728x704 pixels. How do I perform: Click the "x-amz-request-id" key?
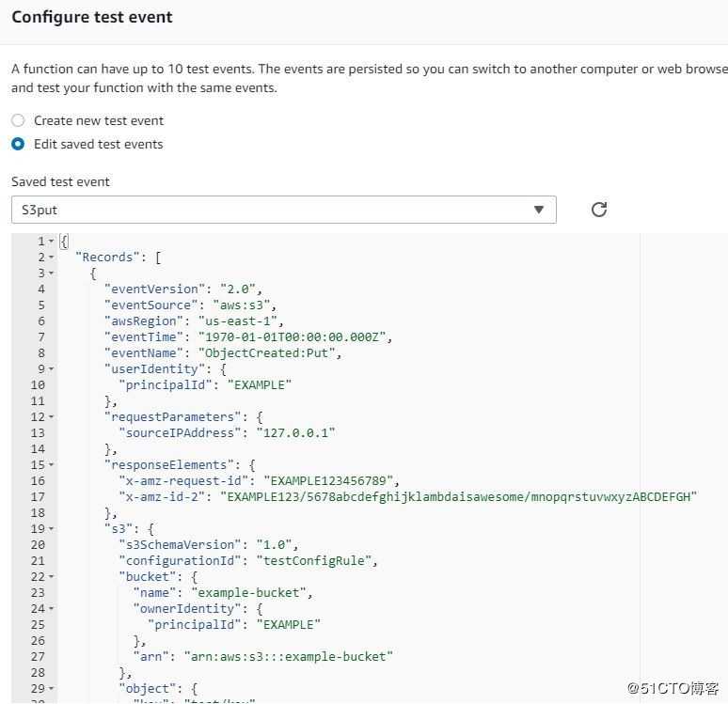point(183,481)
